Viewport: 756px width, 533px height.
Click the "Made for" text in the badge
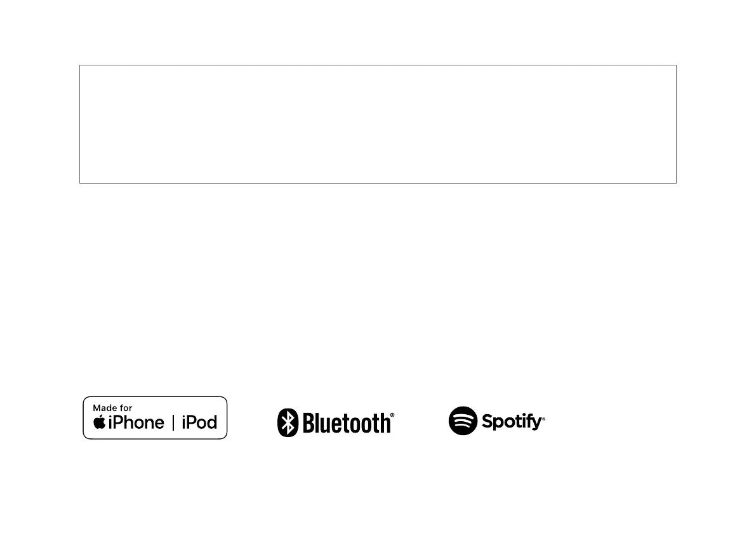click(112, 408)
